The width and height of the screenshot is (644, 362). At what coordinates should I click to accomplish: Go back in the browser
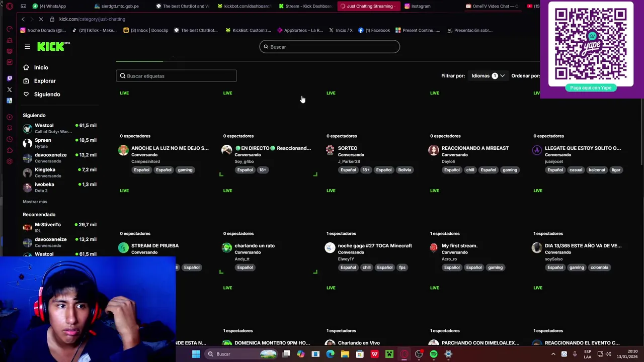pyautogui.click(x=23, y=19)
